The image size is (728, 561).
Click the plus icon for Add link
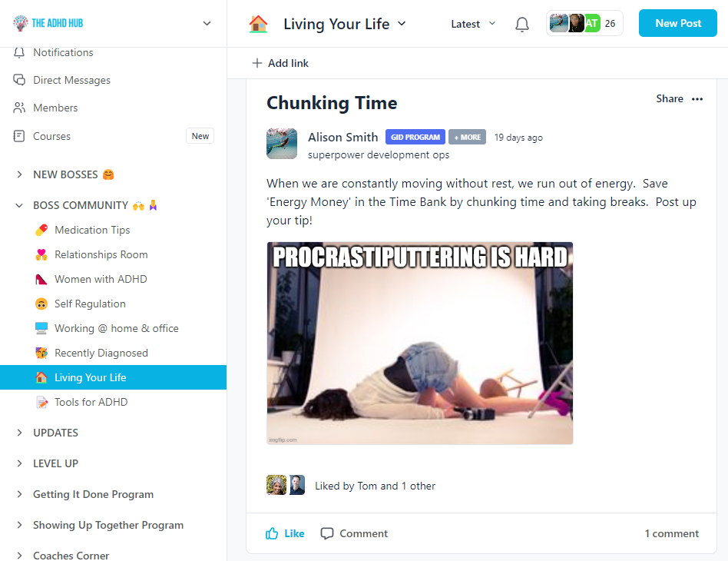pos(256,63)
